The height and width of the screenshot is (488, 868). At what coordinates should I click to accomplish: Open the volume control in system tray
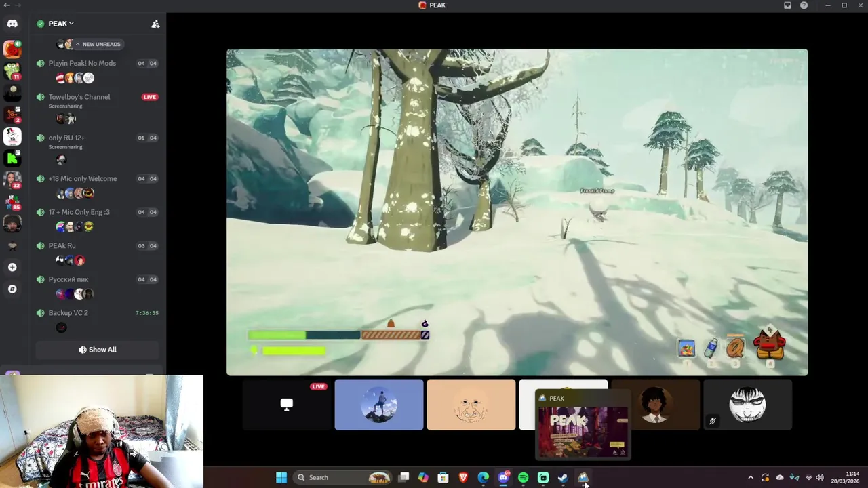pos(820,477)
